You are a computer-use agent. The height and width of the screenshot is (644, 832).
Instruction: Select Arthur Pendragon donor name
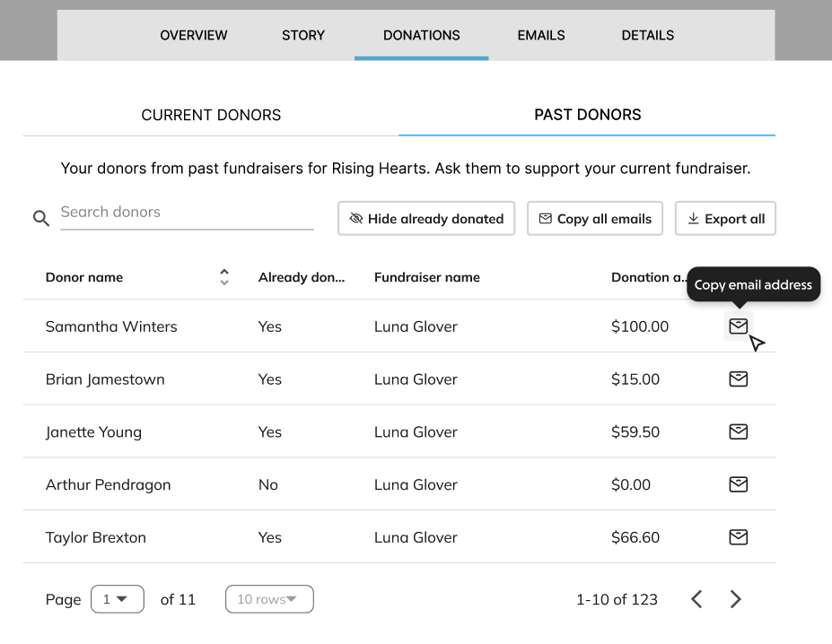point(109,485)
